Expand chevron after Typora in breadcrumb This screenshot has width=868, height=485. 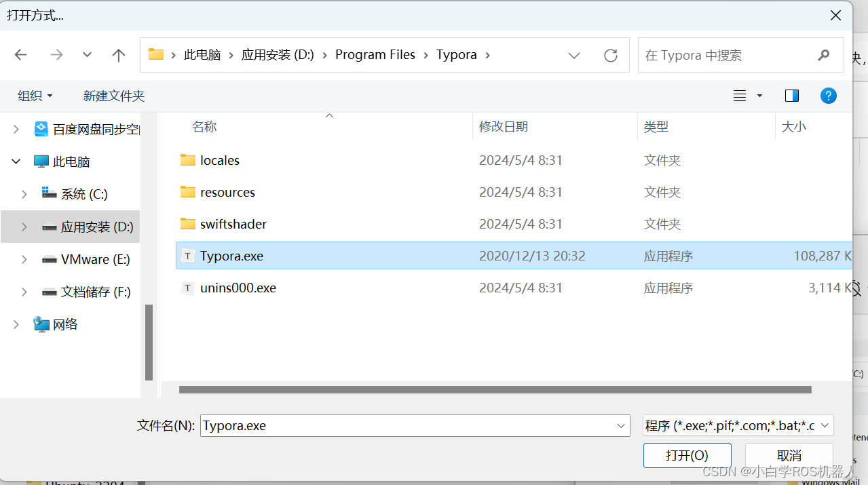pos(487,55)
